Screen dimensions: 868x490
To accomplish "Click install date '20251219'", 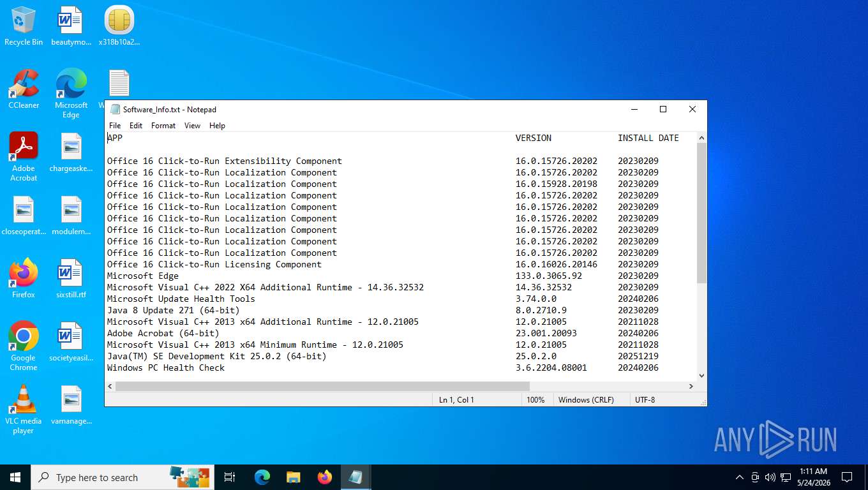I will pos(638,356).
